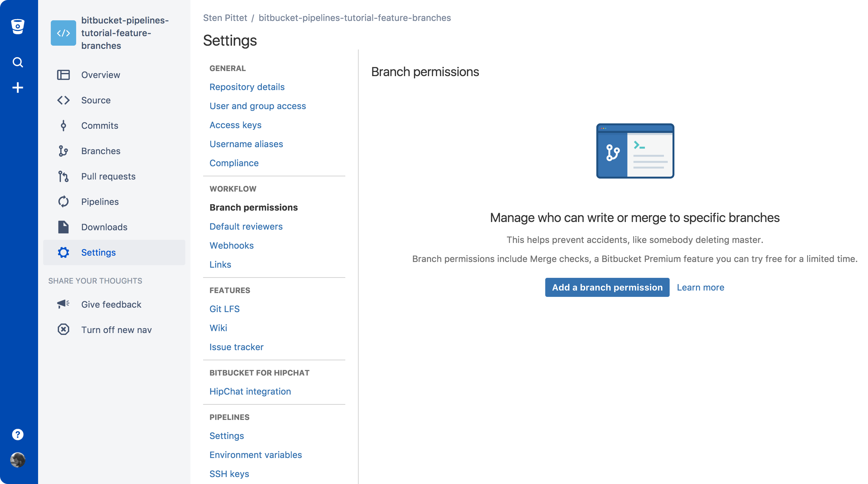
Task: Open Branches in sidebar
Action: point(101,151)
